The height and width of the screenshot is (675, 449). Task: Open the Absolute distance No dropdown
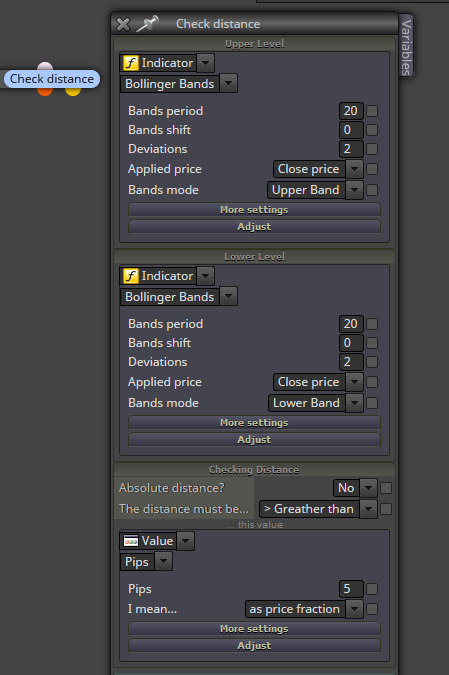click(x=355, y=488)
